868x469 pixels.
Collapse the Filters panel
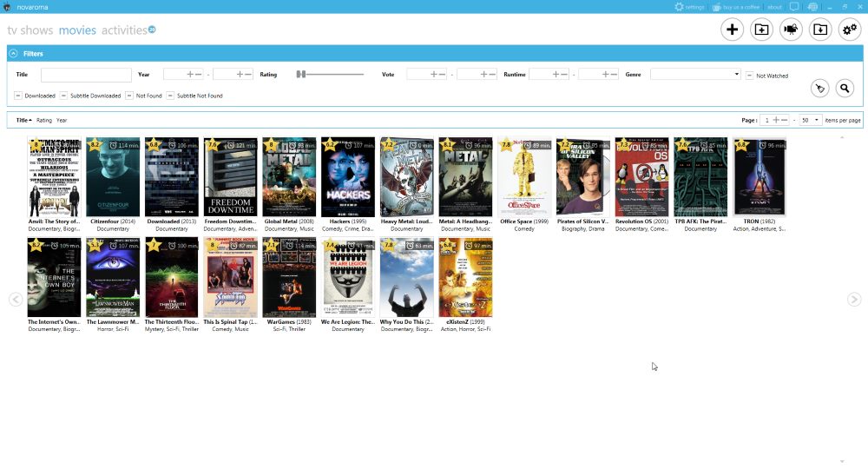pos(13,53)
